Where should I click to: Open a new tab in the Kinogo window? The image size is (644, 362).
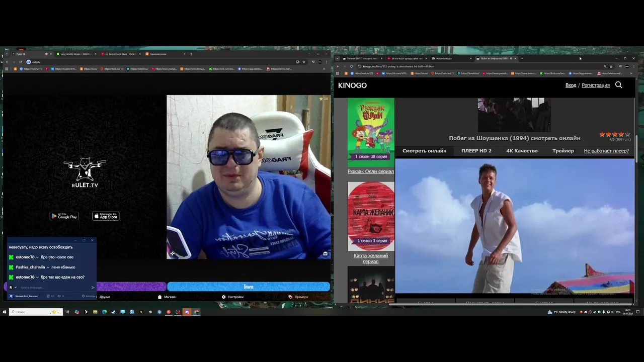pos(522,58)
